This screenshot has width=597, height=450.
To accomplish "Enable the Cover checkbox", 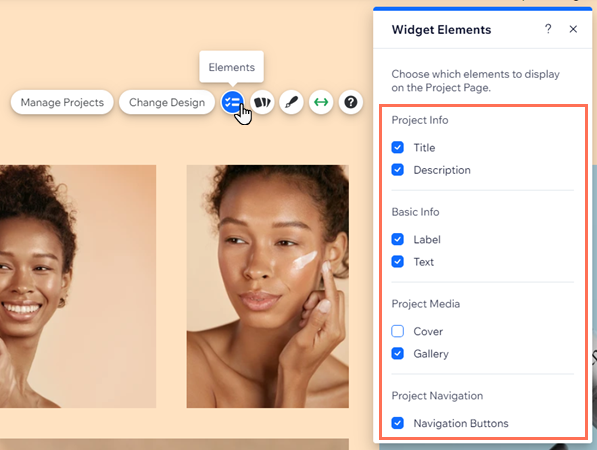I will tap(397, 331).
